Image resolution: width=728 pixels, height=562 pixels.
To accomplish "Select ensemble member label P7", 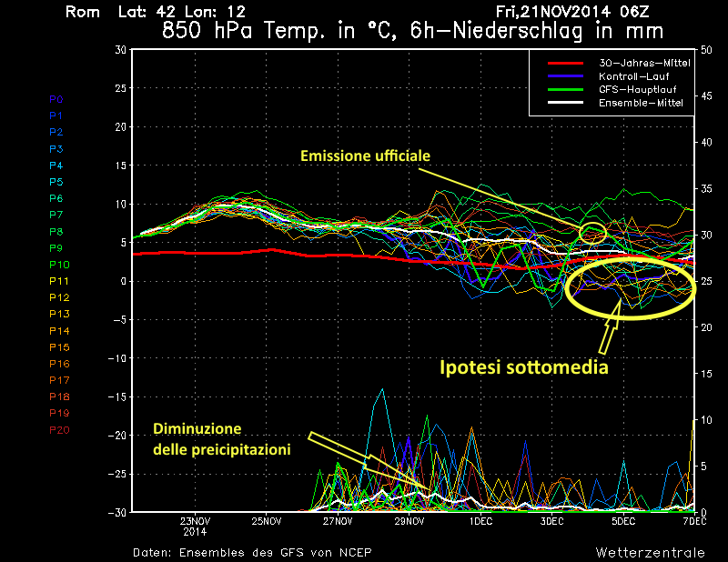I will coord(56,215).
